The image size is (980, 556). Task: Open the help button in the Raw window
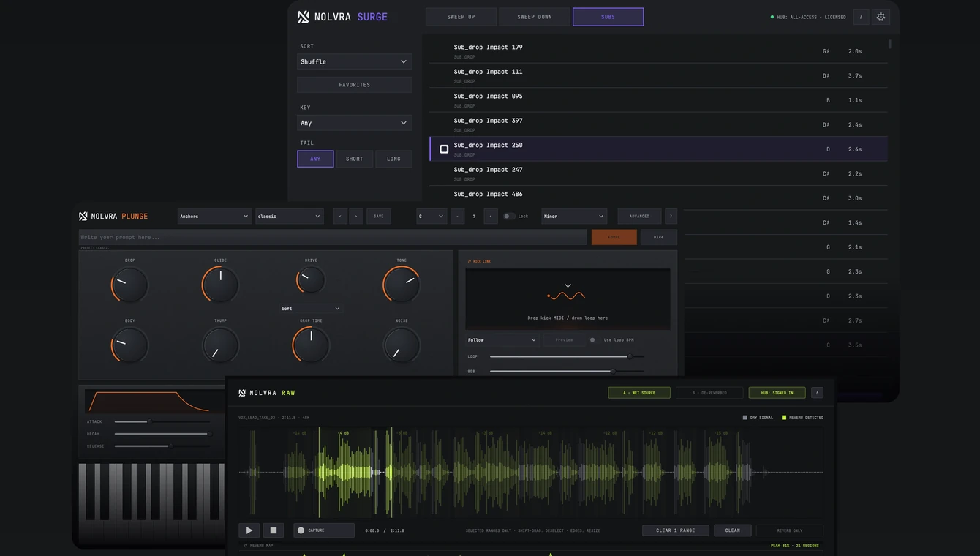pyautogui.click(x=817, y=393)
